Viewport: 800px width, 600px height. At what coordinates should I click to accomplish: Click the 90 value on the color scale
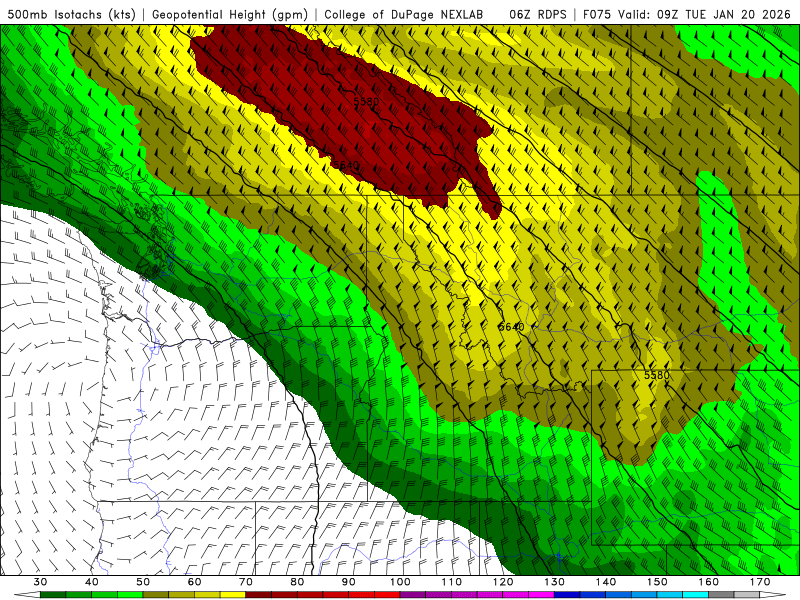pos(349,582)
